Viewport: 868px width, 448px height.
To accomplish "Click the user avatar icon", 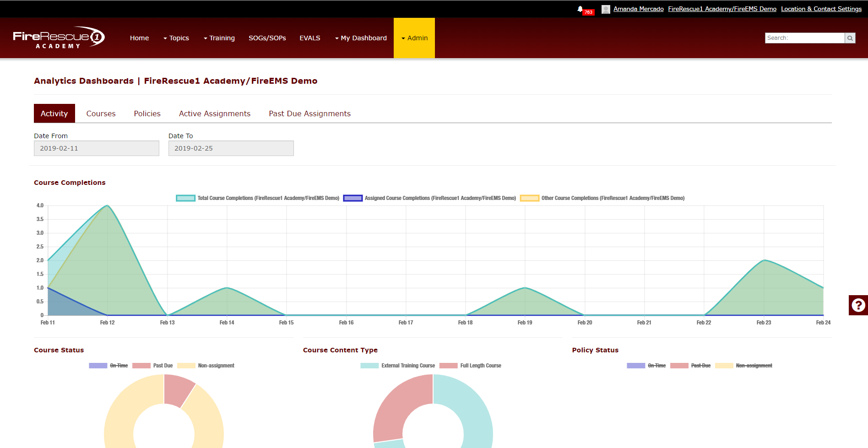I will pyautogui.click(x=606, y=9).
